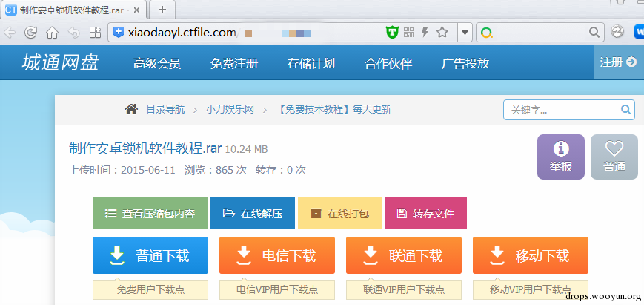The width and height of the screenshot is (644, 305).
Task: Click the search engine logo in search box
Action: tap(486, 33)
